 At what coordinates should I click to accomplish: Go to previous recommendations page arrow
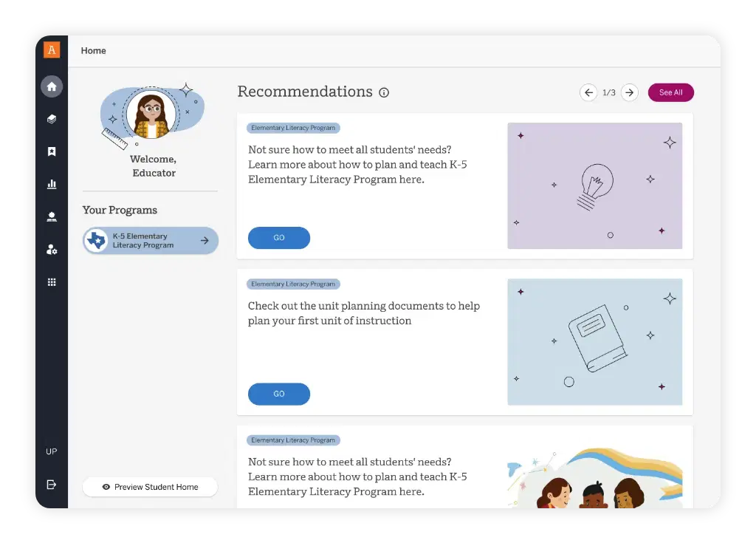(x=588, y=92)
